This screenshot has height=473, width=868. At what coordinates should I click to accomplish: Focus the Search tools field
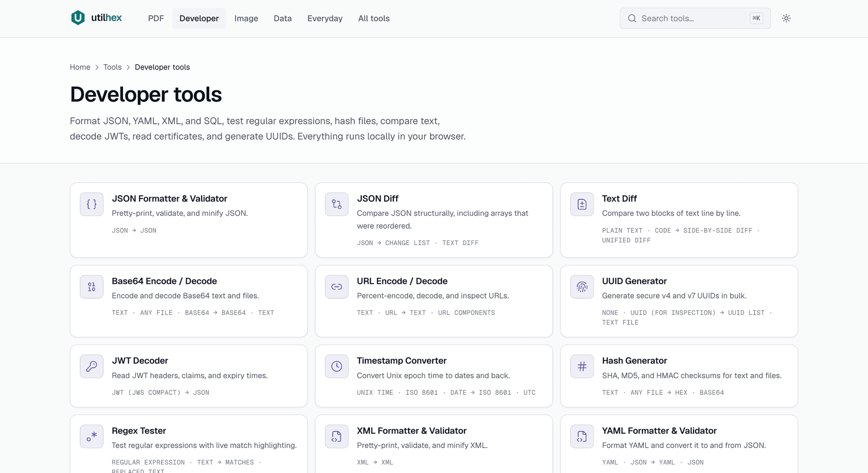(x=695, y=19)
